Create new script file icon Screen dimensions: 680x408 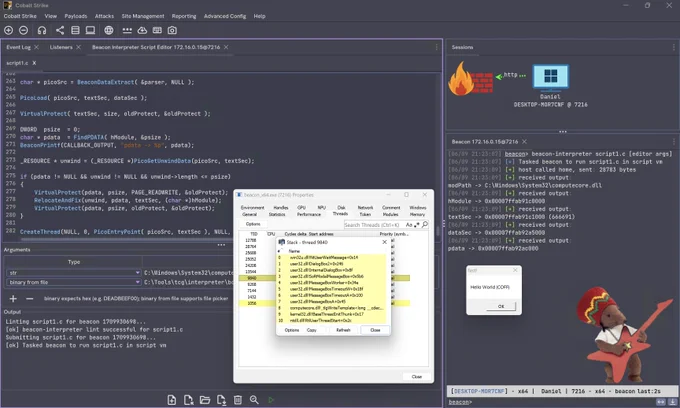[x=172, y=400]
